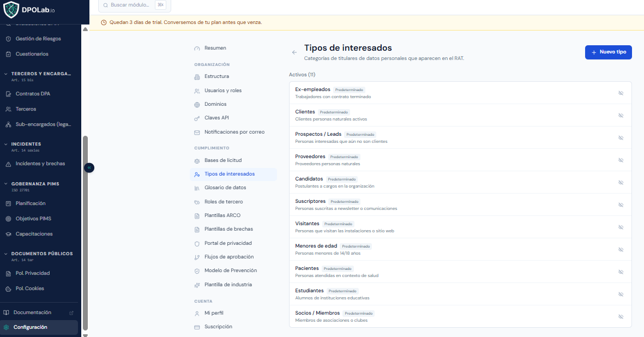Click the Notificaciones por correo envelope icon
This screenshot has width=644, height=337.
(x=197, y=133)
